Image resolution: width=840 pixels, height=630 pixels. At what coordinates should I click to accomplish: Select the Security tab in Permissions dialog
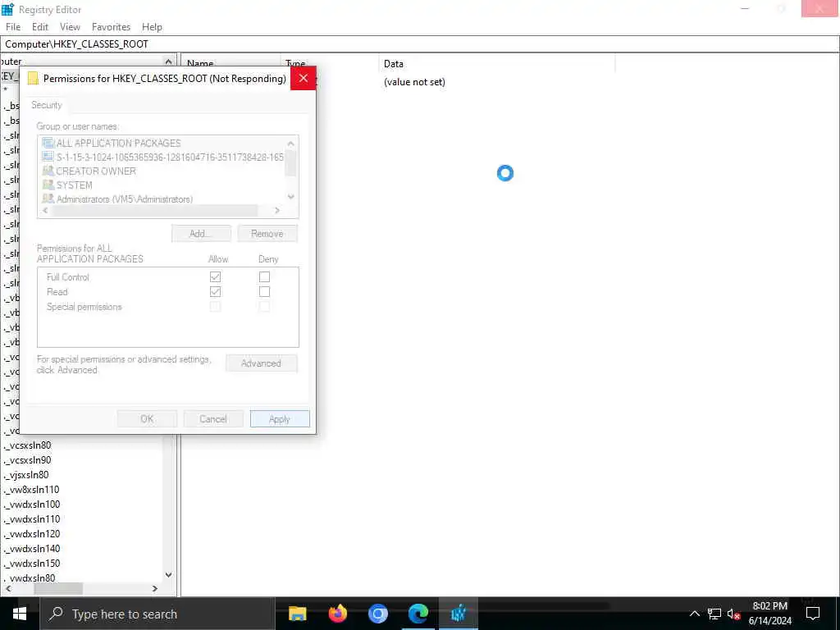[x=47, y=105]
